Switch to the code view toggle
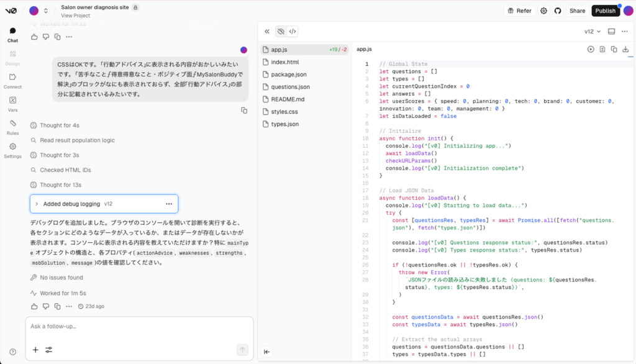636x364 pixels. coord(293,32)
